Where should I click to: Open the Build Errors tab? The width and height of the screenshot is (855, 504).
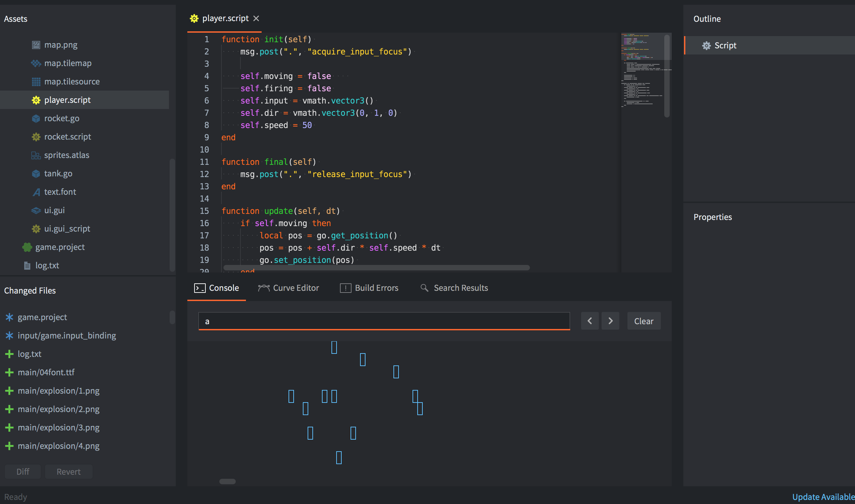tap(369, 288)
